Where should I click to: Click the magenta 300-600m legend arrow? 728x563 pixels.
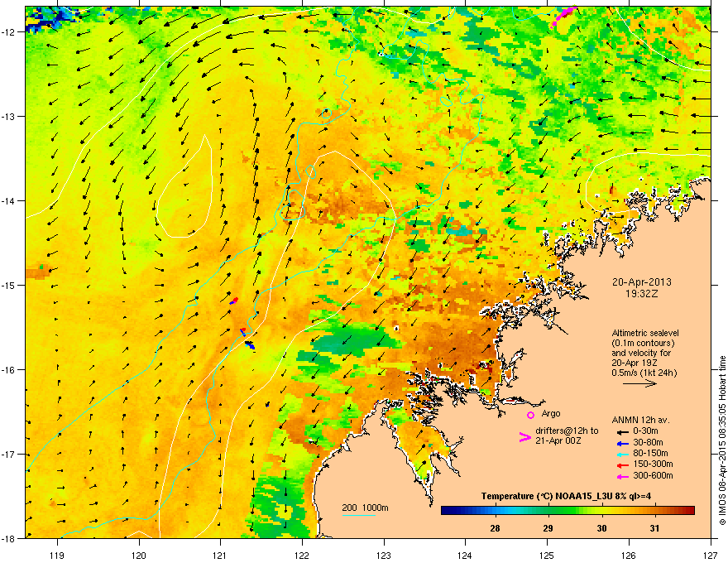pos(622,477)
